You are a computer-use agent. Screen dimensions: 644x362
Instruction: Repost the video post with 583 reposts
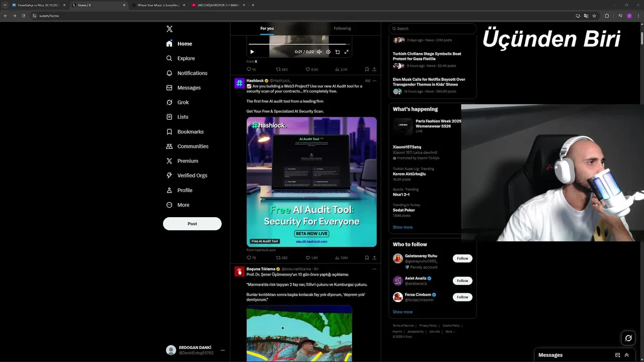pos(282,69)
